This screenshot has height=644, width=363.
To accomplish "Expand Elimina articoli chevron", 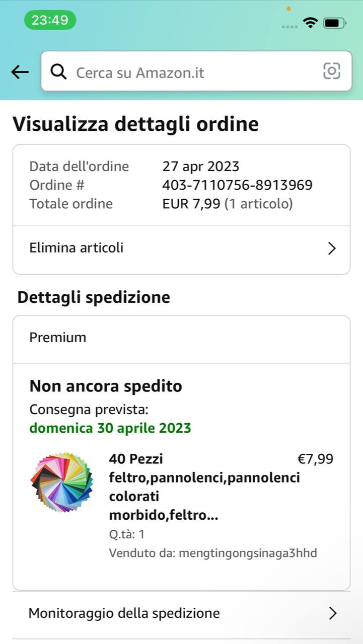I will [332, 249].
